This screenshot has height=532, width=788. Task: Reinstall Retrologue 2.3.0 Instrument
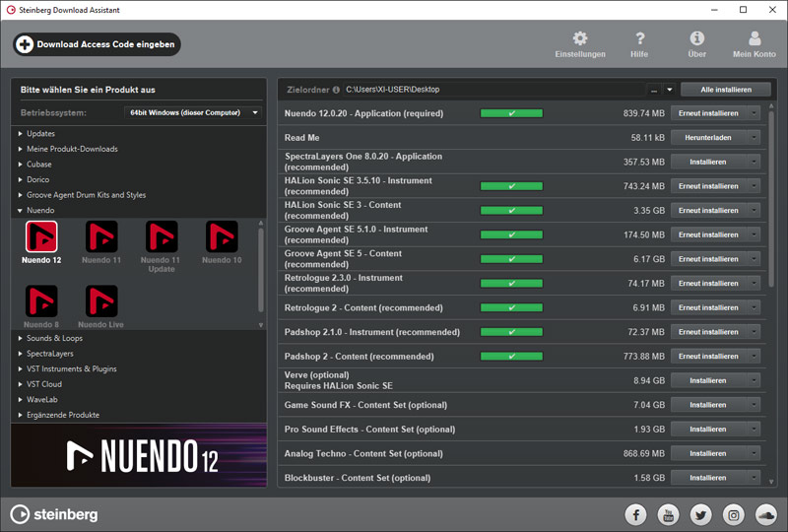pos(708,283)
